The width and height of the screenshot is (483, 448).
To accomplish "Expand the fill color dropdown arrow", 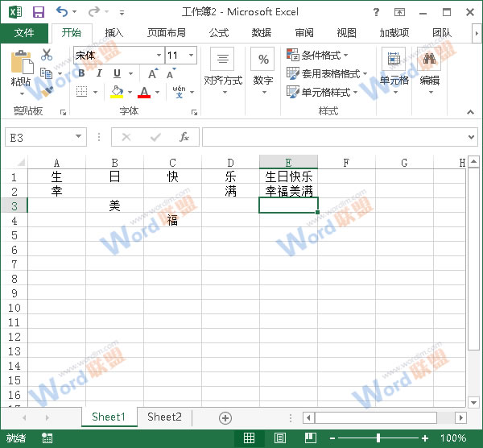I will tap(130, 92).
